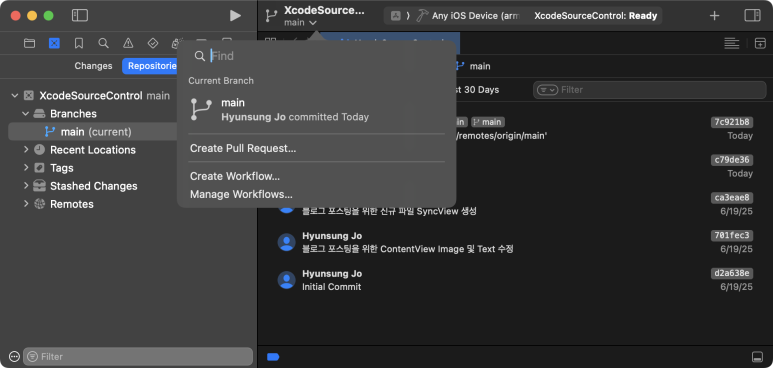Click the plus Library button
This screenshot has width=773, height=368.
pyautogui.click(x=714, y=16)
